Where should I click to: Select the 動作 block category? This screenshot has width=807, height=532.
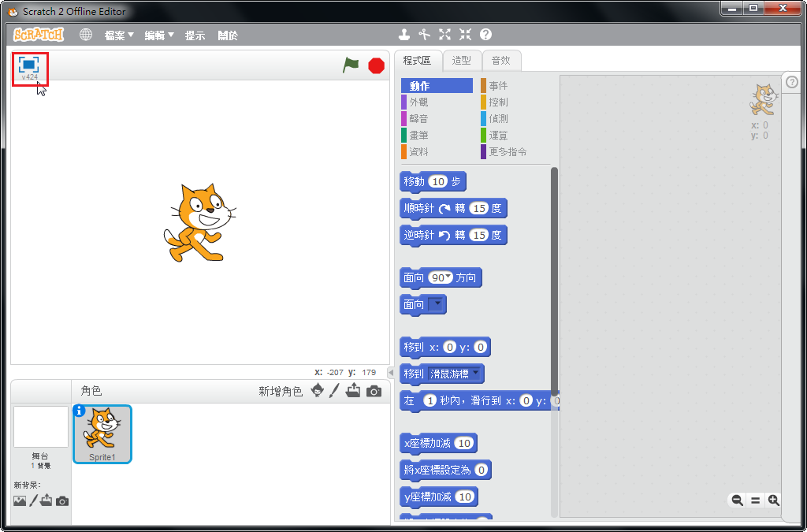[437, 86]
